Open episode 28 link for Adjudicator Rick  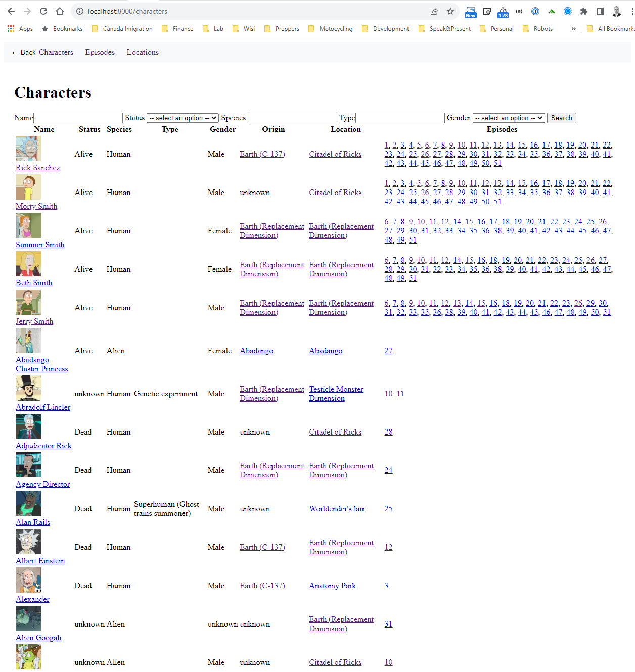(x=388, y=432)
